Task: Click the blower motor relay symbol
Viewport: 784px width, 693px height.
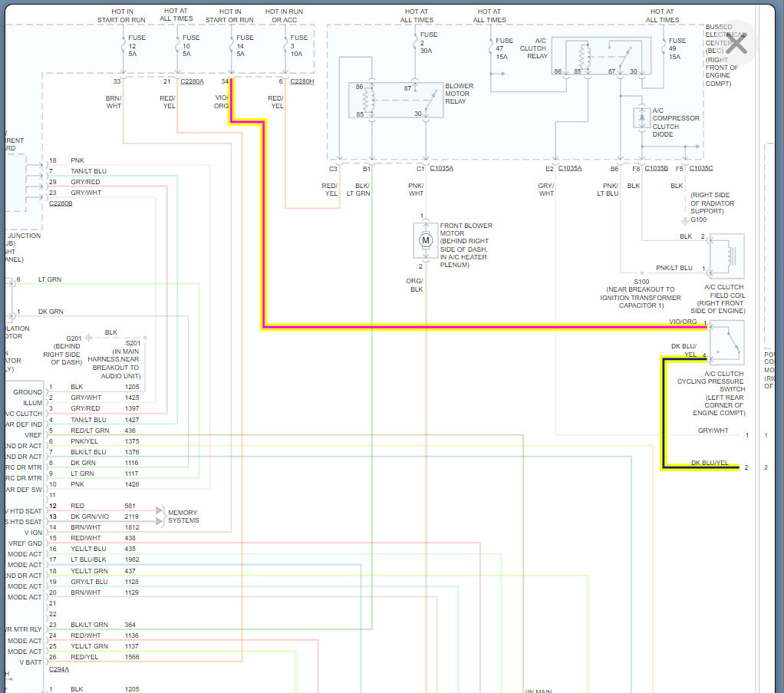Action: (396, 100)
